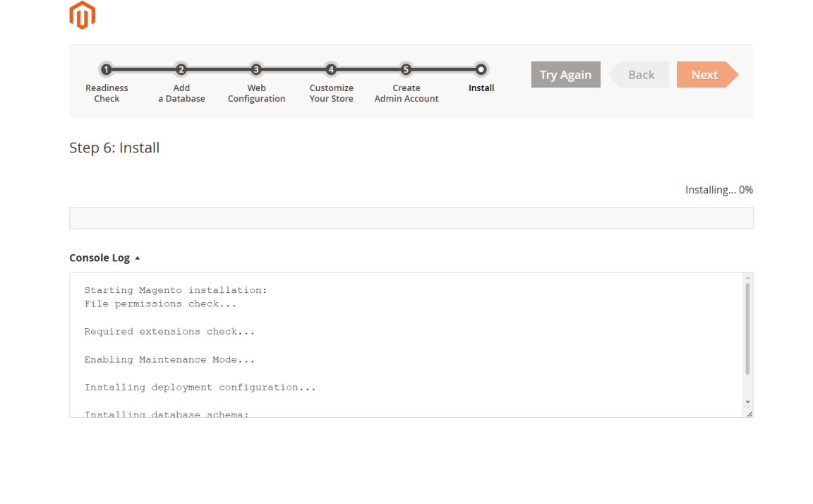Click 'Enabling Maintenance Mode...' log line
813x504 pixels.
(x=169, y=359)
